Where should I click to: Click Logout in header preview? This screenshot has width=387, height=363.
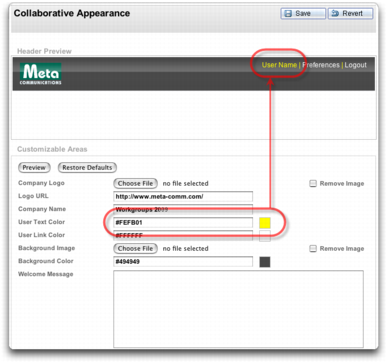[355, 65]
